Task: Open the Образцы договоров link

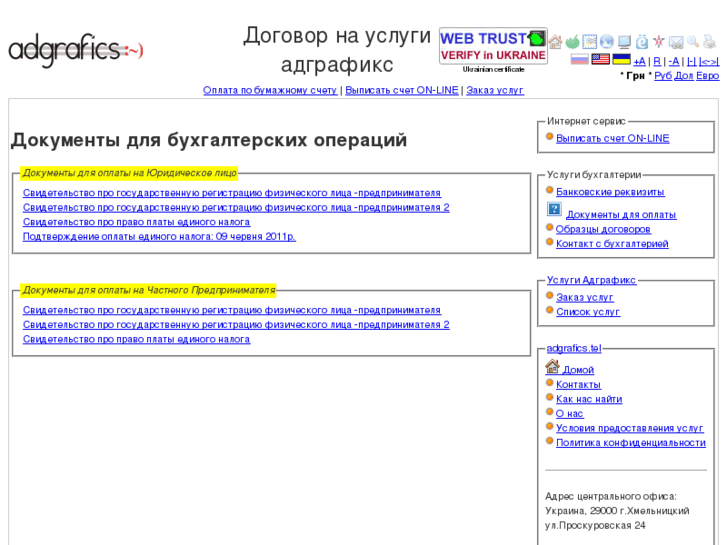Action: (603, 230)
